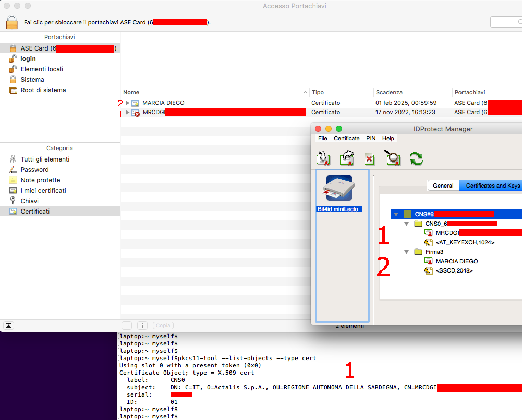This screenshot has width=522, height=420.
Task: Switch to the General tab in IDProtect Manager
Action: tap(443, 185)
